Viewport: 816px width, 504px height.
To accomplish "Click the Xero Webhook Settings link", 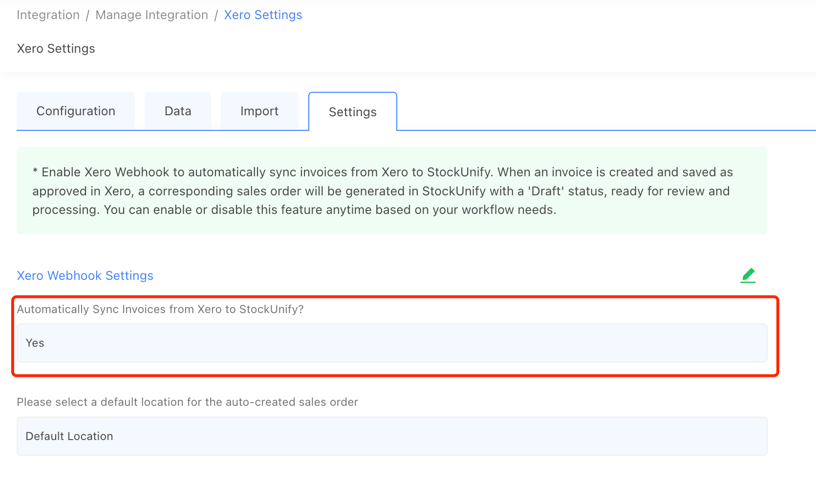I will 85,275.
